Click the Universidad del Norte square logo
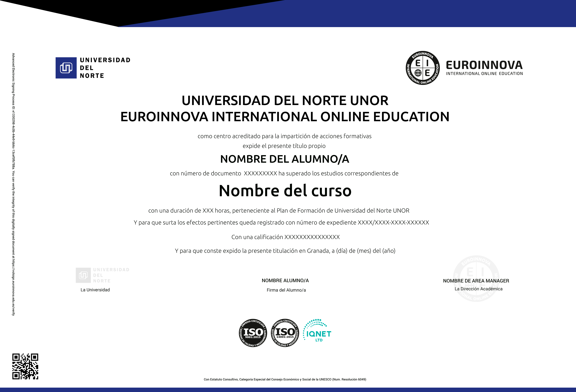This screenshot has height=392, width=576. tap(66, 68)
